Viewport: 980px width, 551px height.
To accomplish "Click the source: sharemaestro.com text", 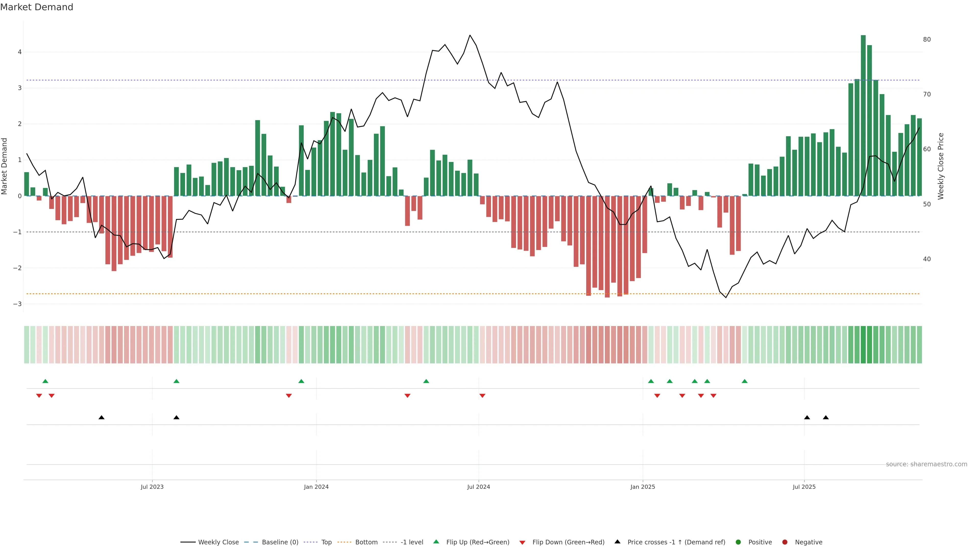I will pos(926,464).
